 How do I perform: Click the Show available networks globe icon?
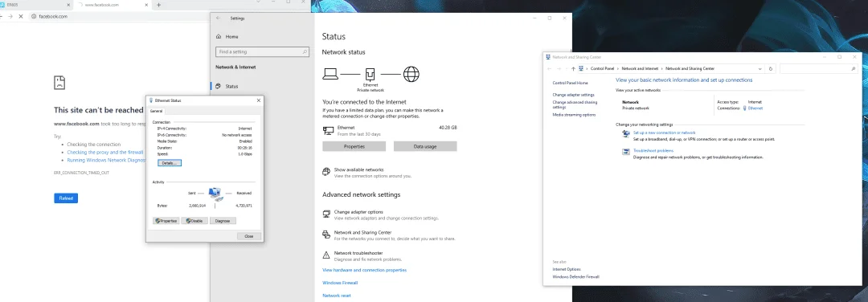coord(326,172)
